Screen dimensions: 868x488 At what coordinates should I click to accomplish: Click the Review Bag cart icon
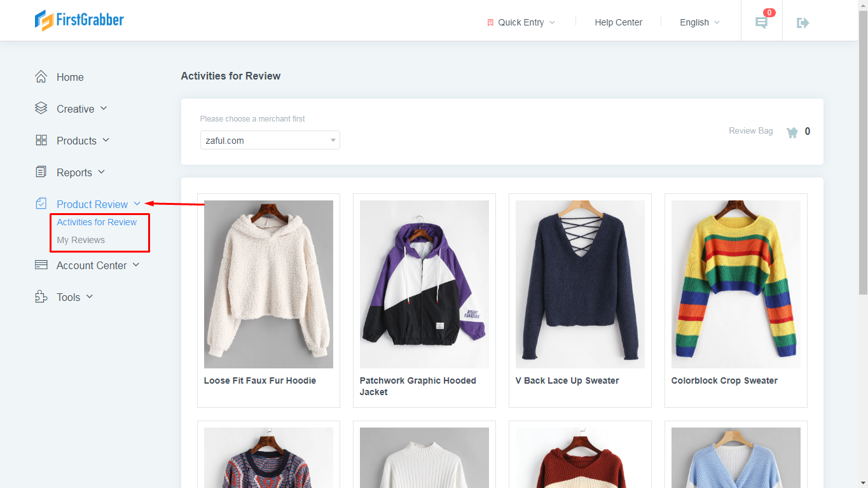[792, 132]
